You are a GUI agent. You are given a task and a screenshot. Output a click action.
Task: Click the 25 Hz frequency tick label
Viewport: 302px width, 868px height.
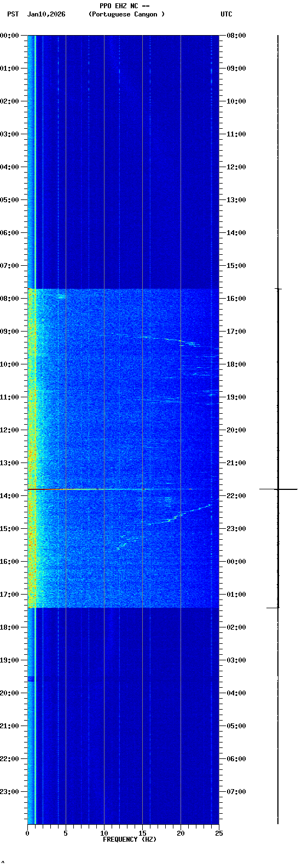click(x=219, y=833)
